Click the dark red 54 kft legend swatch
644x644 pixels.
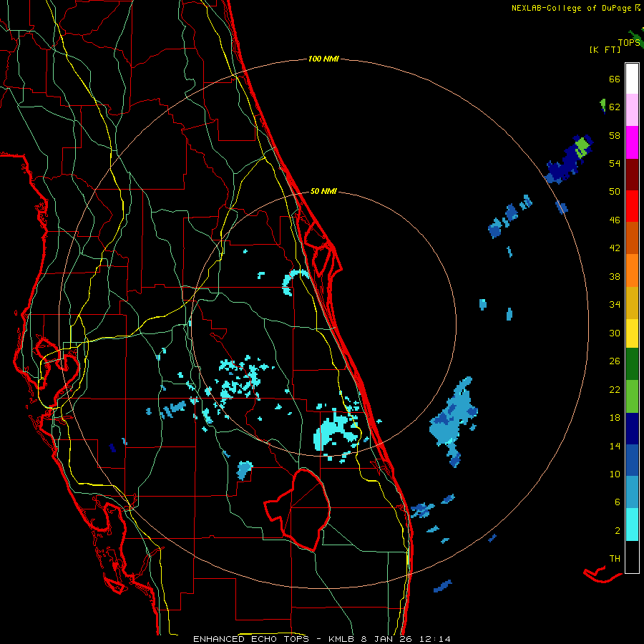(632, 175)
